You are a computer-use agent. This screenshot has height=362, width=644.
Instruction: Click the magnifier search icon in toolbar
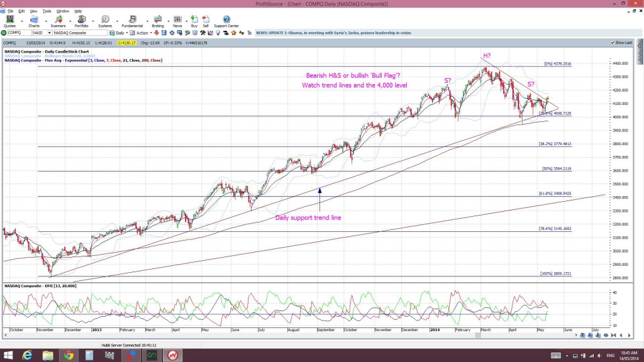pos(187,33)
